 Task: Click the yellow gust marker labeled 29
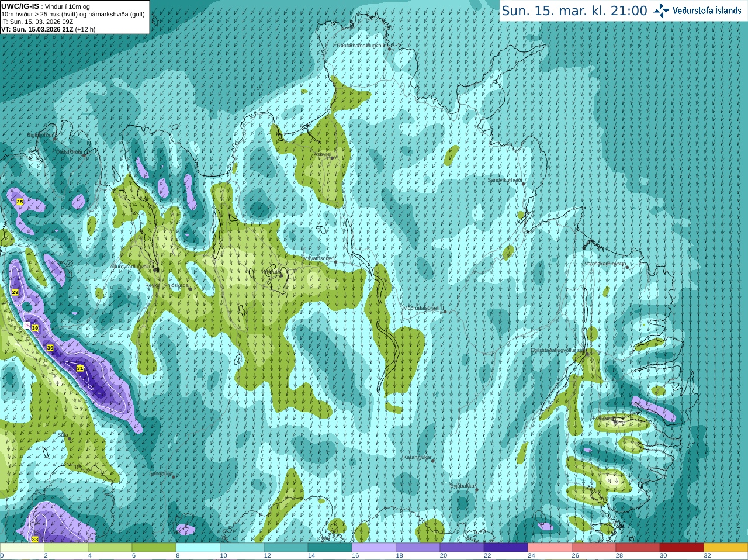tap(15, 292)
